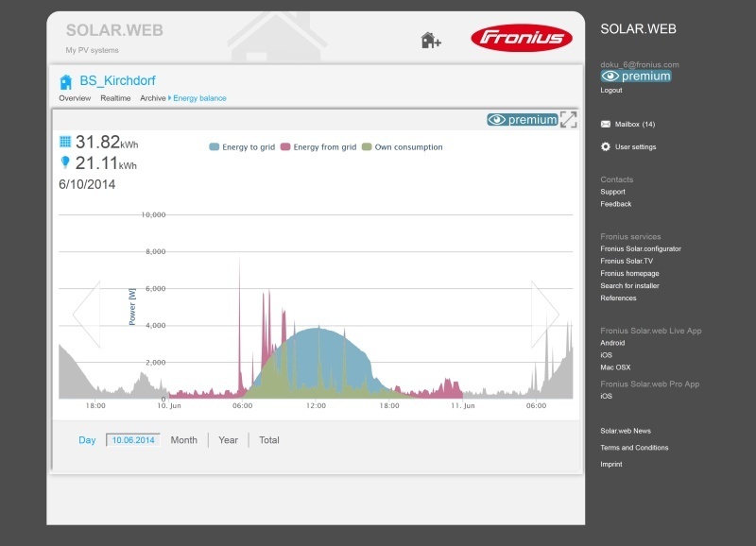The image size is (756, 546).
Task: Click the 10,000 axis value label
Action: tap(153, 215)
